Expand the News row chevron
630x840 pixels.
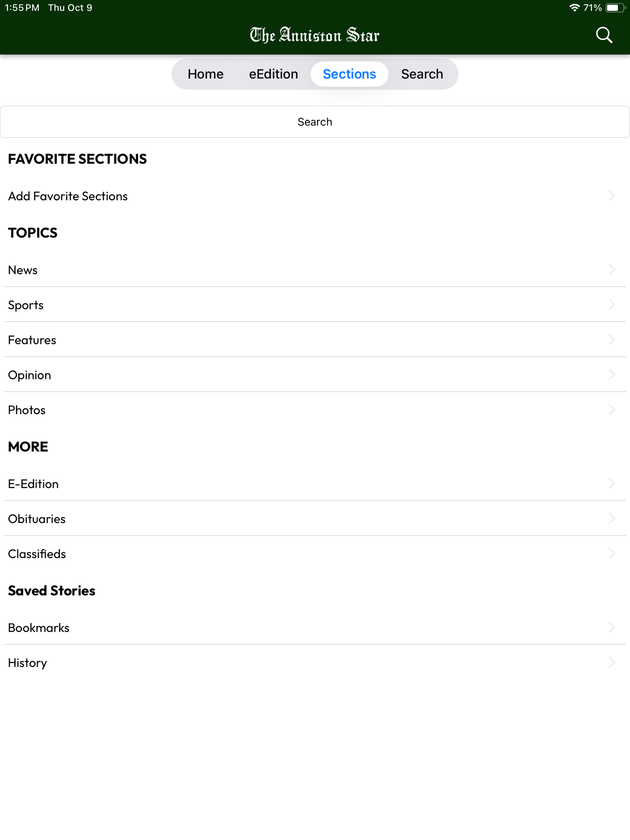pos(612,270)
